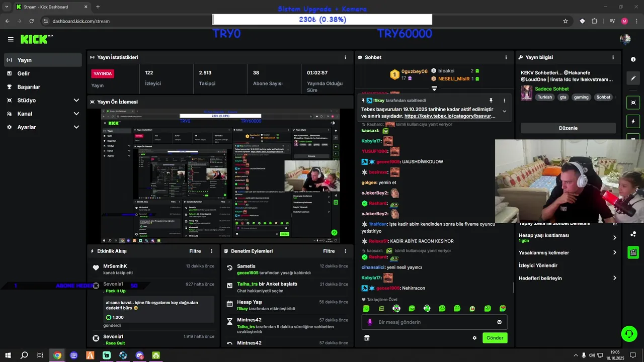The height and width of the screenshot is (362, 644).
Task: Expand the Ayarlar sidebar section
Action: coord(76,127)
